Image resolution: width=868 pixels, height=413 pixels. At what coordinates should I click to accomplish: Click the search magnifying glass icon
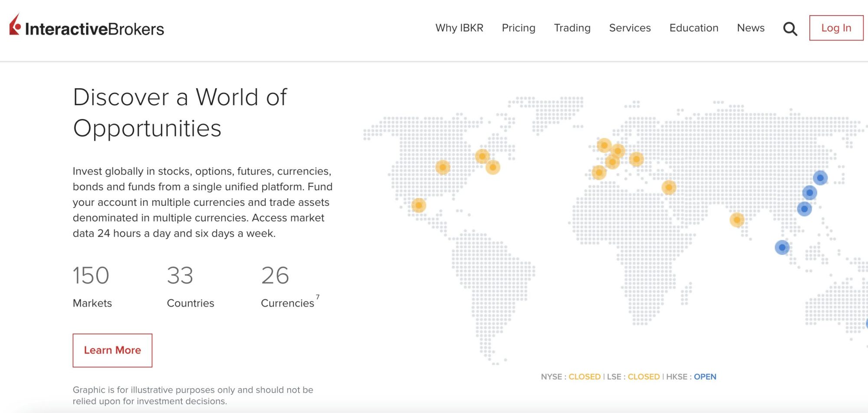(x=790, y=29)
